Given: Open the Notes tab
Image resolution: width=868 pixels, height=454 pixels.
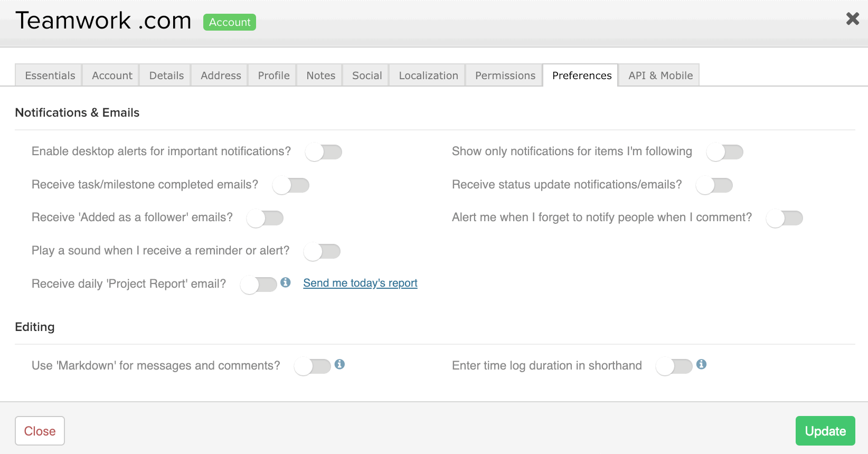Looking at the screenshot, I should pyautogui.click(x=320, y=75).
